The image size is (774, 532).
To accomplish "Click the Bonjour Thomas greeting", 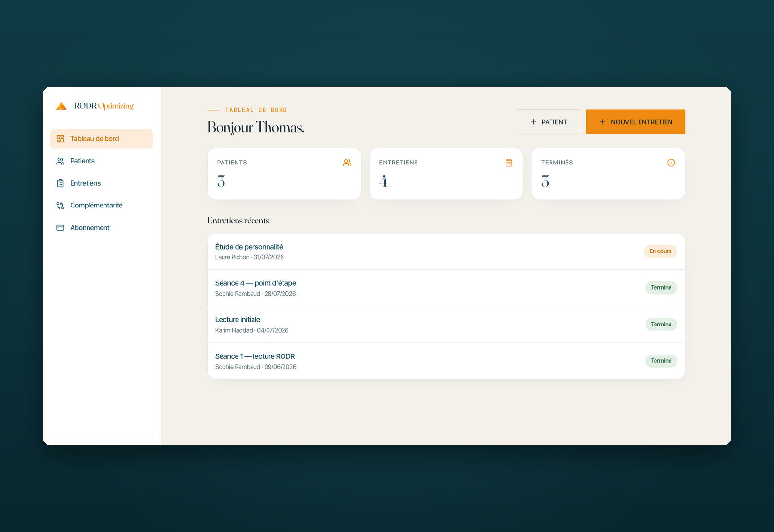I will pos(256,127).
